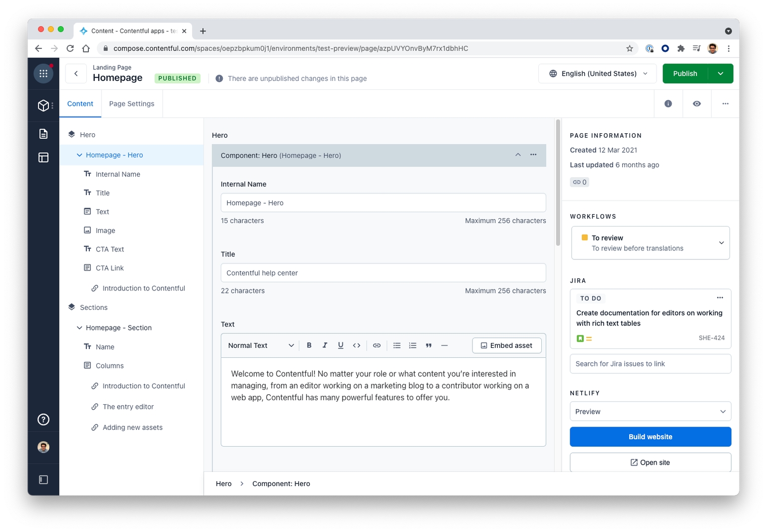The height and width of the screenshot is (532, 767).
Task: Collapse the Homepage - Section tree node
Action: click(x=79, y=328)
